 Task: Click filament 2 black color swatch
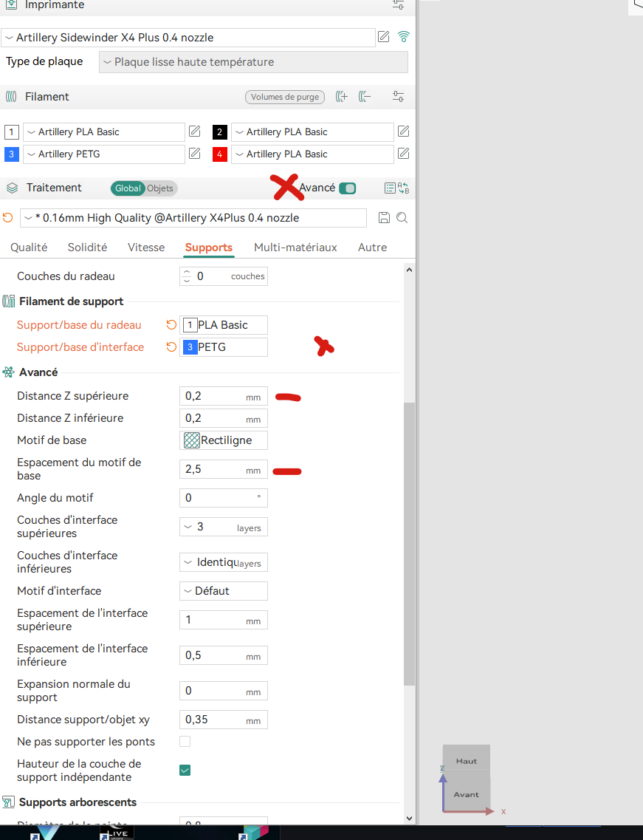[219, 132]
